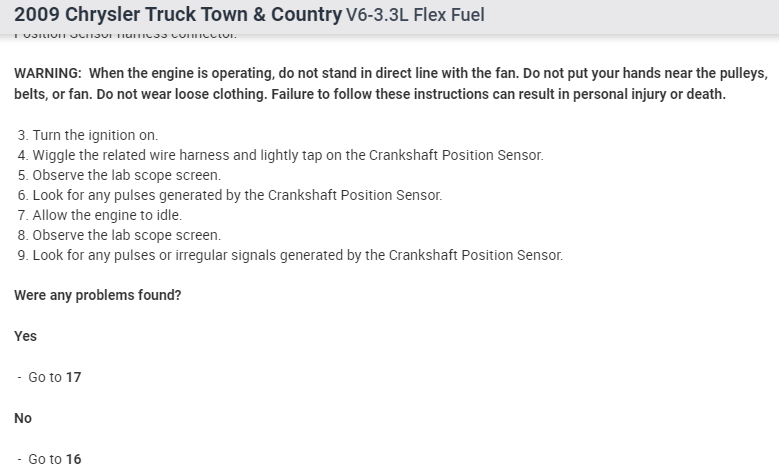The height and width of the screenshot is (467, 779).
Task: Click the "Were any problems found?" question
Action: click(x=98, y=296)
